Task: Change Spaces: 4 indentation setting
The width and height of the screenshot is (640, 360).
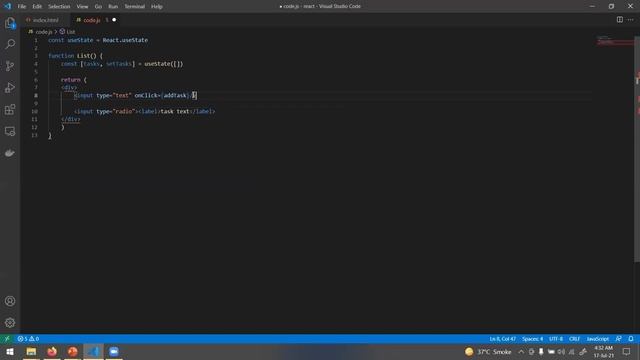Action: [532, 339]
